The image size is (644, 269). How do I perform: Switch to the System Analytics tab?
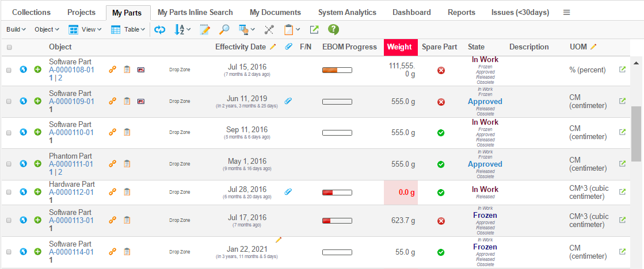347,12
